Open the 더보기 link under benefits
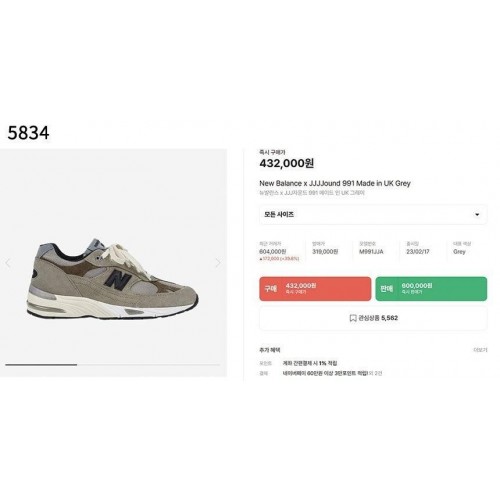The image size is (500, 500). point(480,350)
